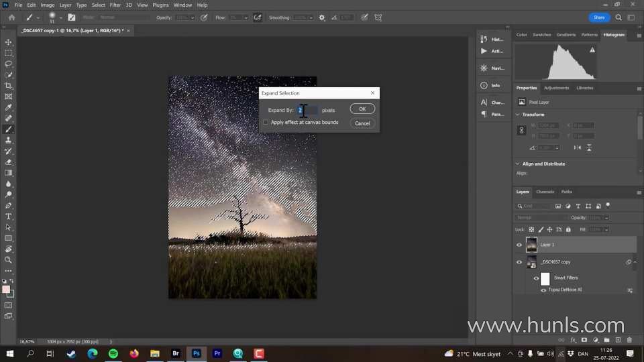The width and height of the screenshot is (644, 362).
Task: Click the Expand By pixels field
Action: click(x=307, y=110)
